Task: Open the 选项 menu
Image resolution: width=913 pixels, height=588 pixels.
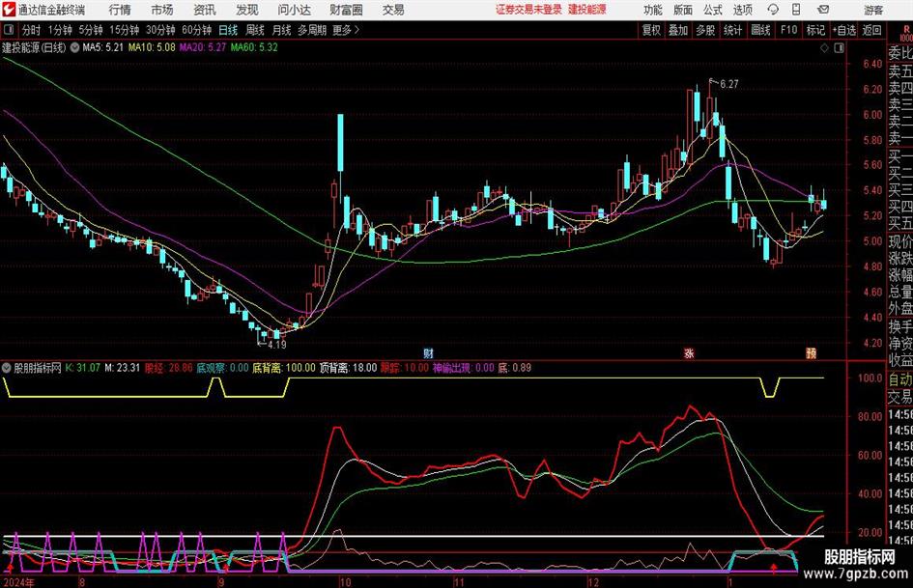Action: (742, 10)
